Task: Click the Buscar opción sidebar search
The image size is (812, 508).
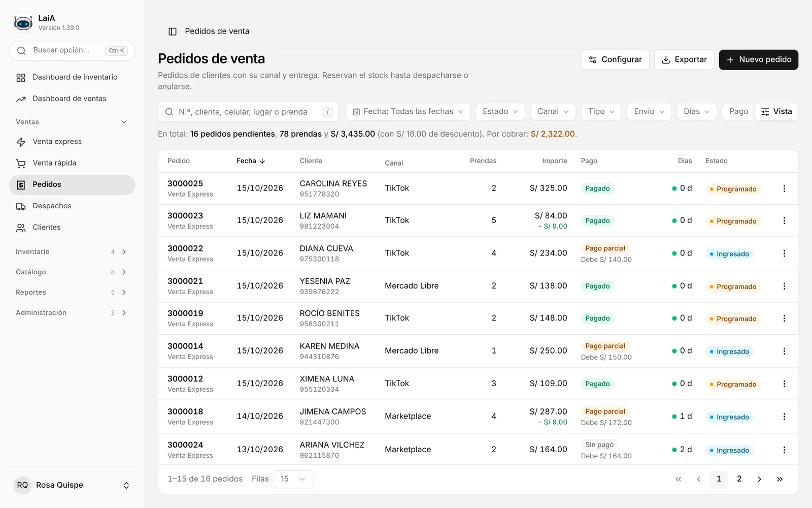Action: 72,51
